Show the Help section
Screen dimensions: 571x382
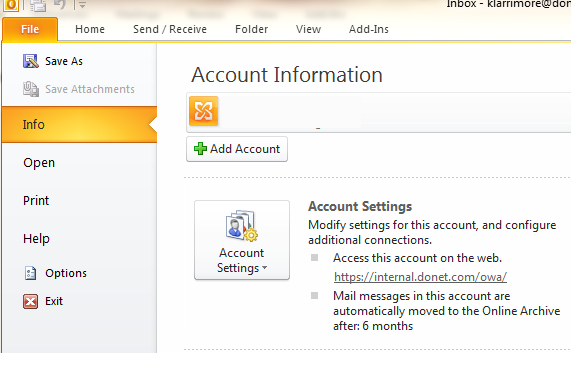[36, 239]
